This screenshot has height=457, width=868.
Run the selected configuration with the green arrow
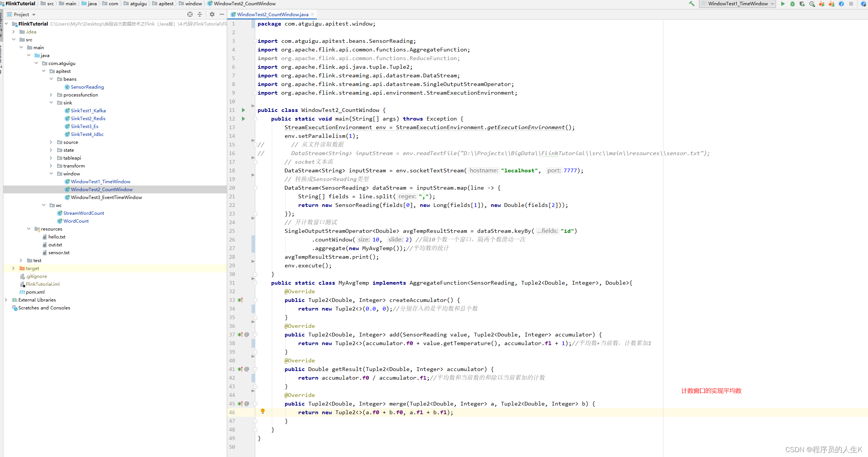(783, 4)
